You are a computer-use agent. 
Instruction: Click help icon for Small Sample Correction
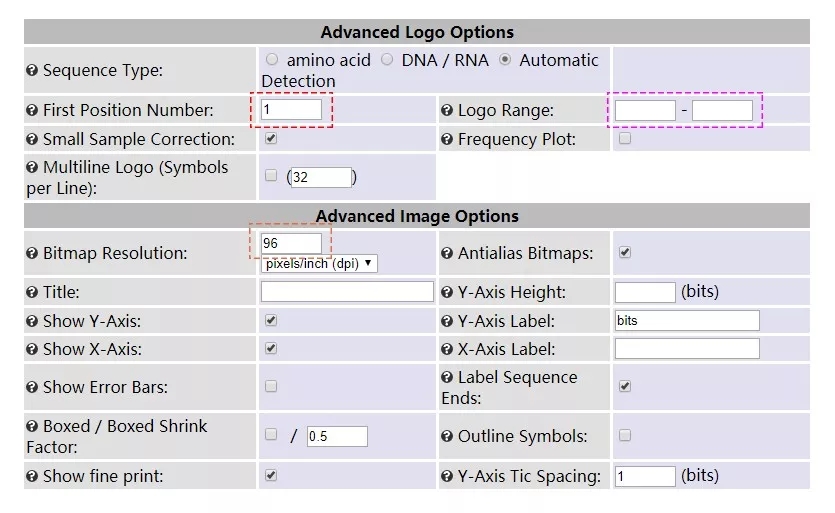[x=32, y=139]
